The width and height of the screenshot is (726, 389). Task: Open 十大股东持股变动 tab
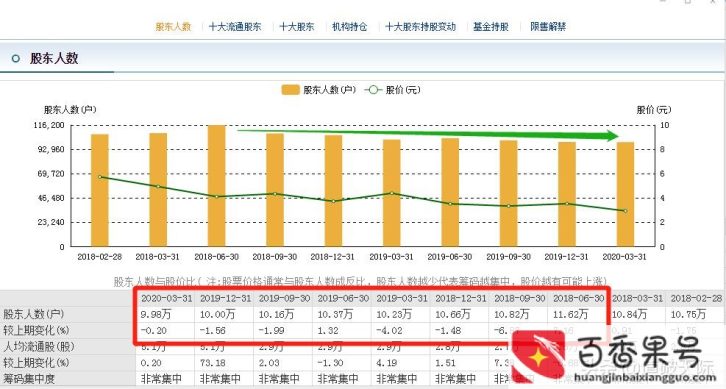point(420,27)
